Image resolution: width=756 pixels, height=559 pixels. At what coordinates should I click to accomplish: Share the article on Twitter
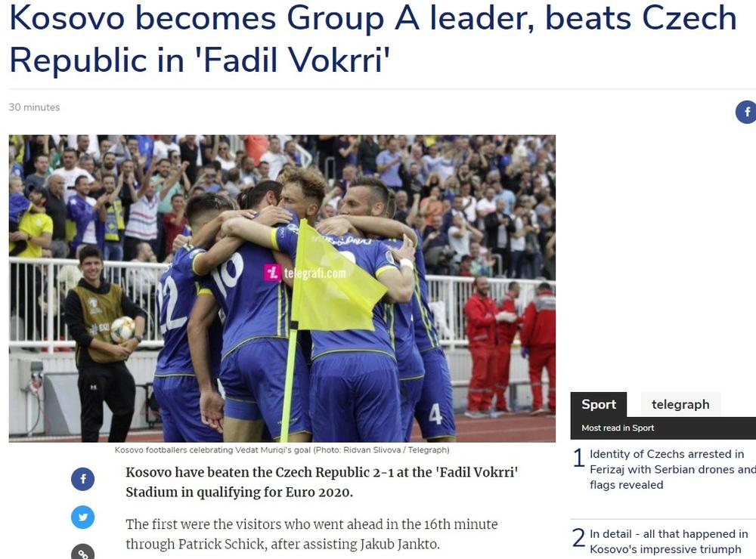point(83,517)
